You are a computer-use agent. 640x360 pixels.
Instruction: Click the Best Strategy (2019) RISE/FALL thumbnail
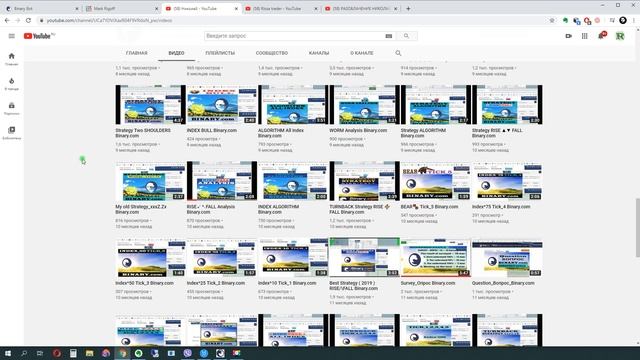pyautogui.click(x=364, y=257)
